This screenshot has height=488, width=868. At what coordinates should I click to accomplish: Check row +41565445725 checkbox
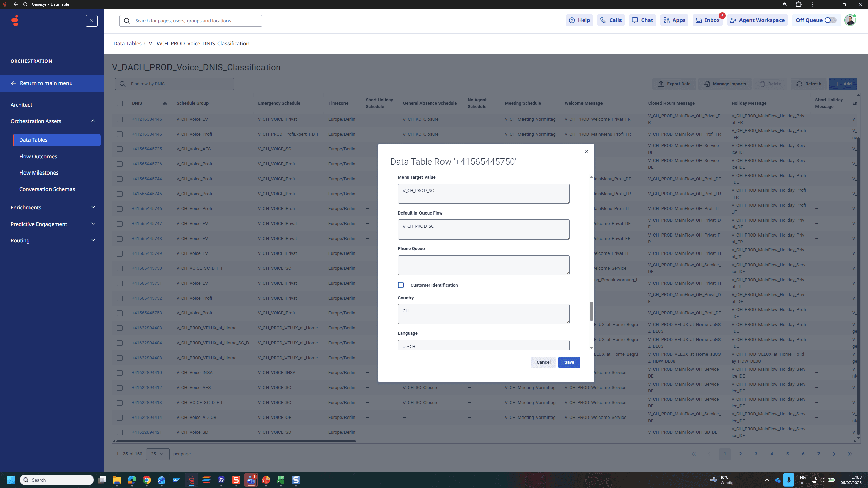(x=120, y=149)
